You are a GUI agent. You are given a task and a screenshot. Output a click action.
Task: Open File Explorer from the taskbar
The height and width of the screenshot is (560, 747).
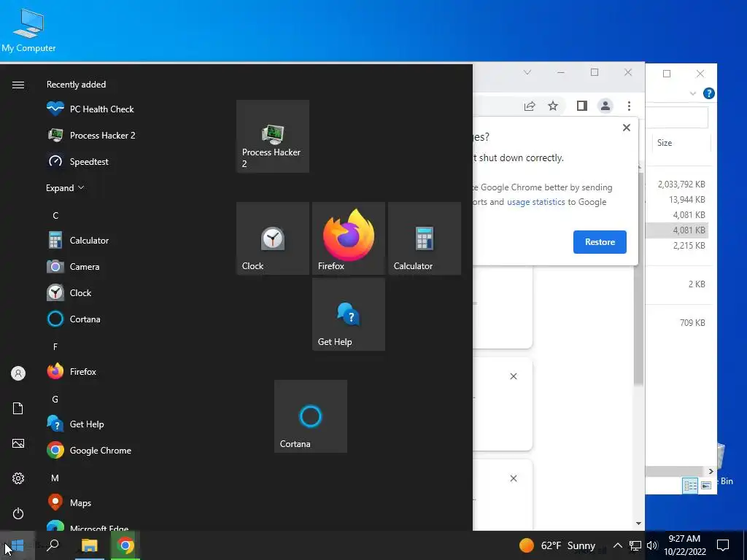89,545
